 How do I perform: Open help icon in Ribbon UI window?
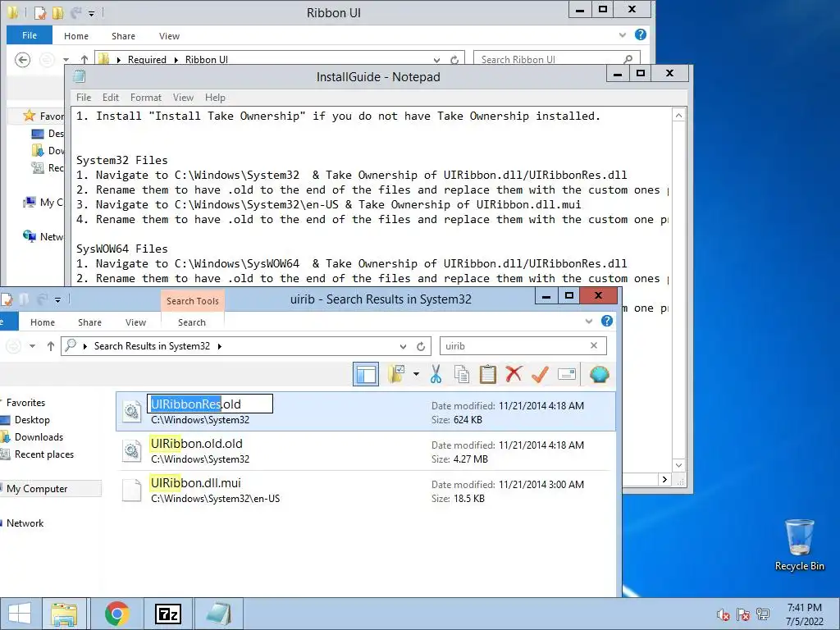[x=640, y=34]
